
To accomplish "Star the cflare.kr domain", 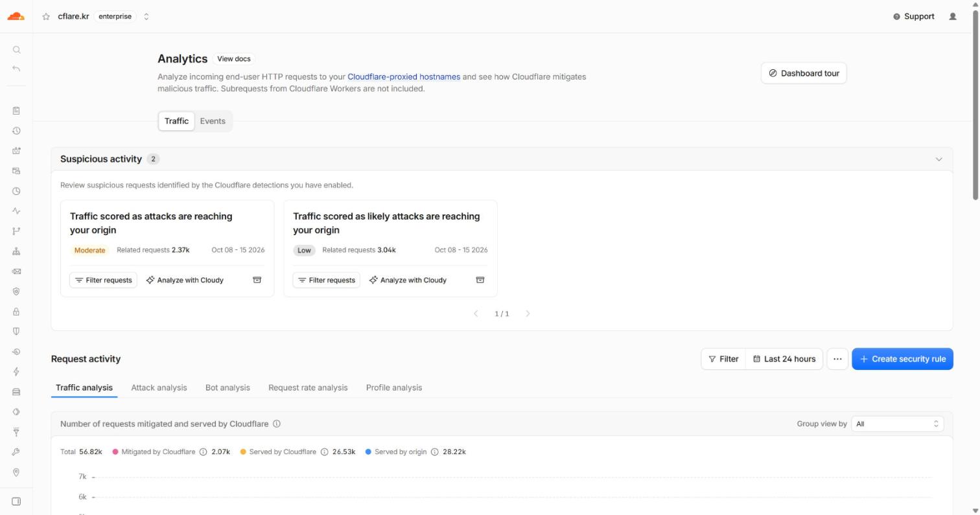I will [46, 17].
